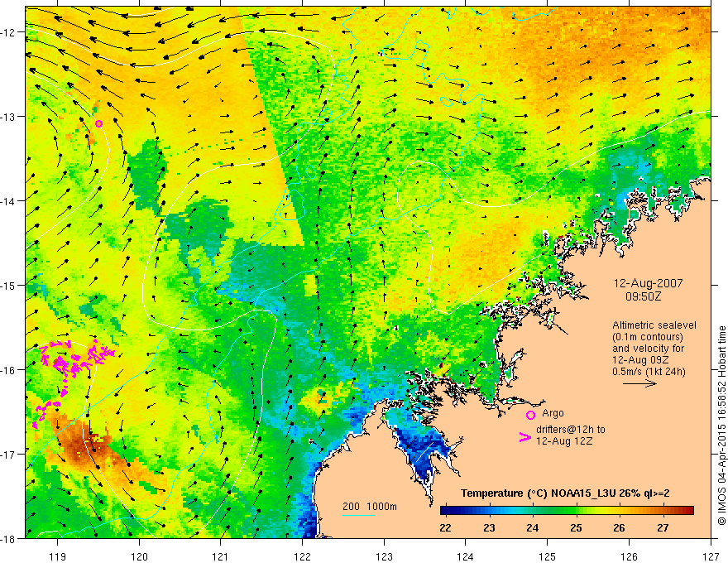
Task: Click the dark blue cold water bay near 123.5
Action: coord(425,450)
